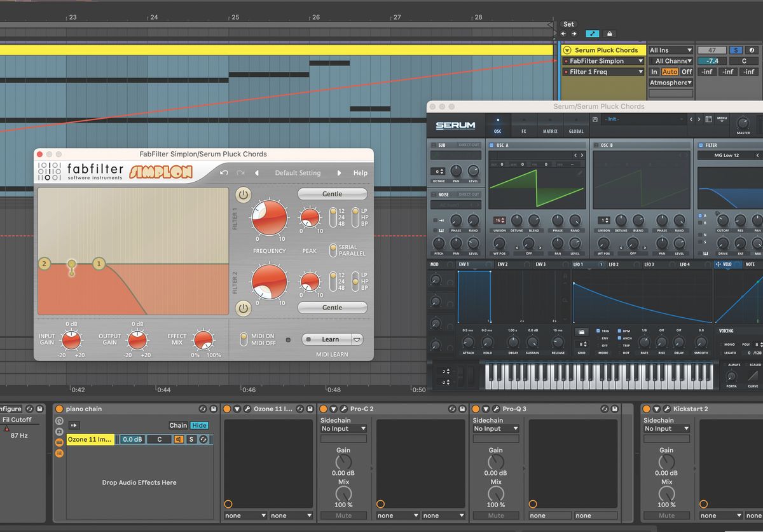The height and width of the screenshot is (532, 763).
Task: Click the Simplon undo arrow icon
Action: [x=224, y=173]
